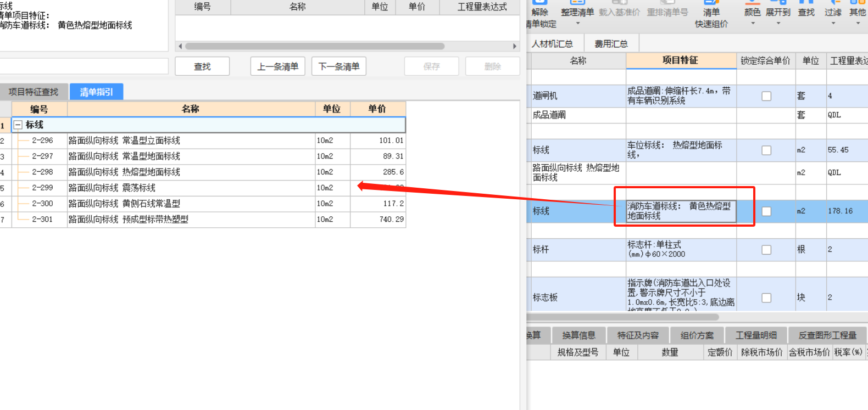Click 含税市场价 column header
The width and height of the screenshot is (868, 410).
tap(809, 352)
